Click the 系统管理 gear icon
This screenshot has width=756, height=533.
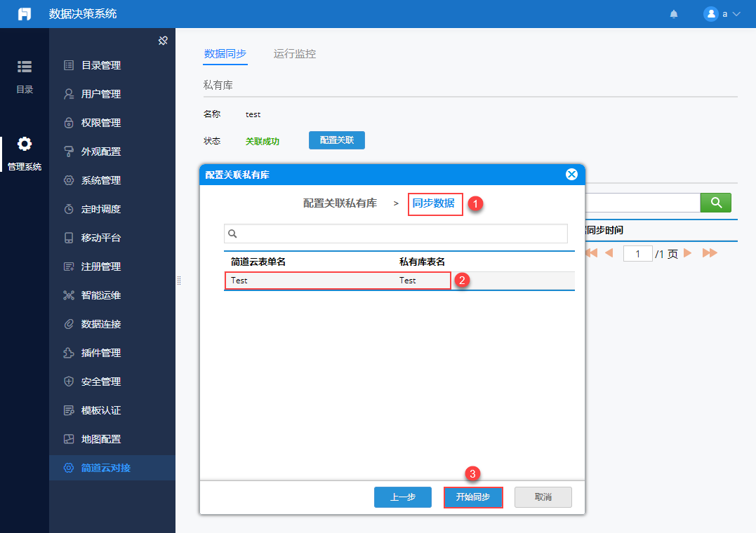(x=69, y=180)
